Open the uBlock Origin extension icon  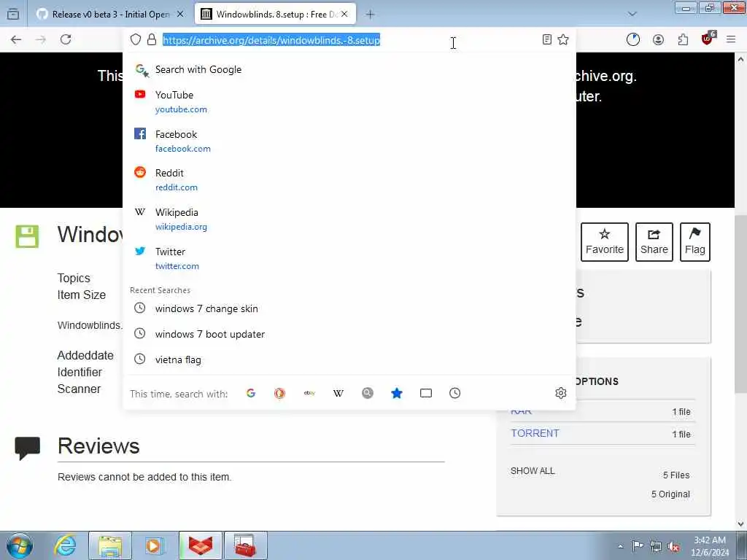(708, 39)
